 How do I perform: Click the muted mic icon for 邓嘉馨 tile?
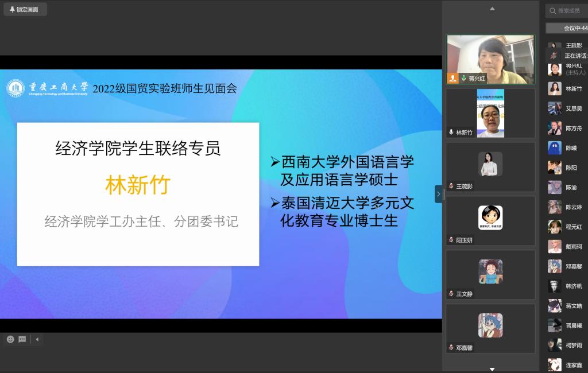[451, 347]
